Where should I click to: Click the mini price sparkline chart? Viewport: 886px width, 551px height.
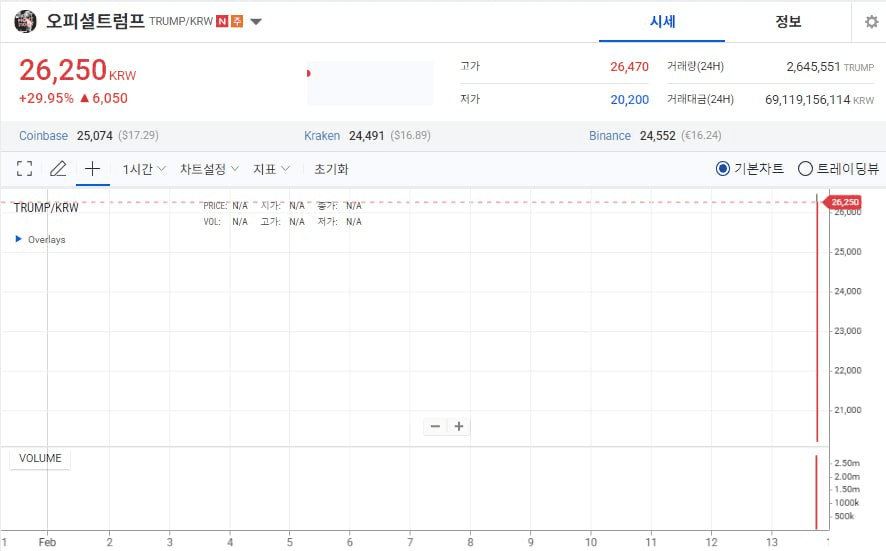(370, 83)
